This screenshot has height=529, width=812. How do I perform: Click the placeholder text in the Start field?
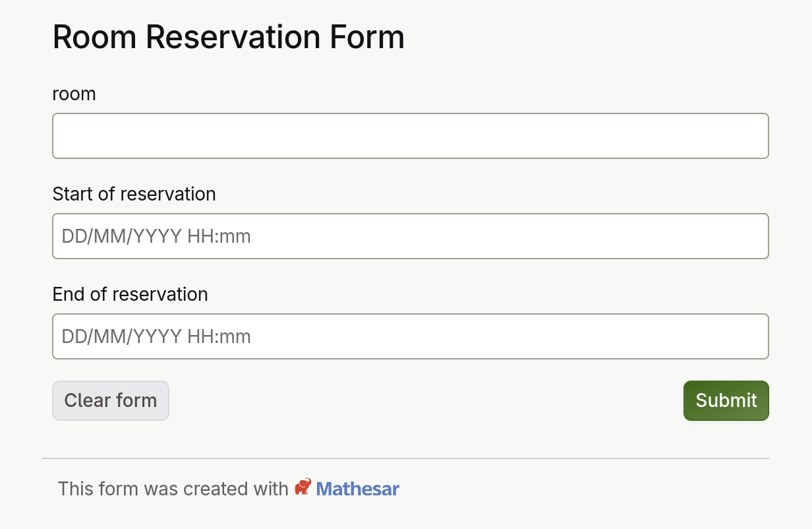[x=156, y=236]
